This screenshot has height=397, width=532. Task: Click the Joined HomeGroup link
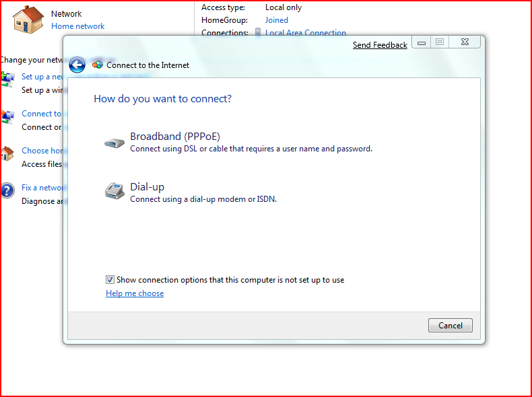276,20
